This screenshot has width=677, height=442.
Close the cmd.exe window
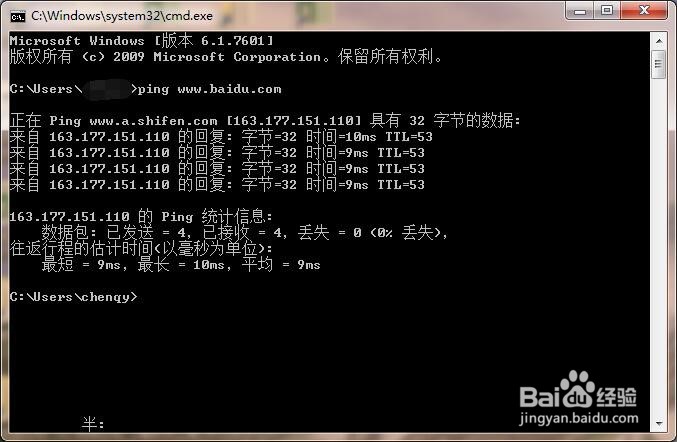(644, 11)
